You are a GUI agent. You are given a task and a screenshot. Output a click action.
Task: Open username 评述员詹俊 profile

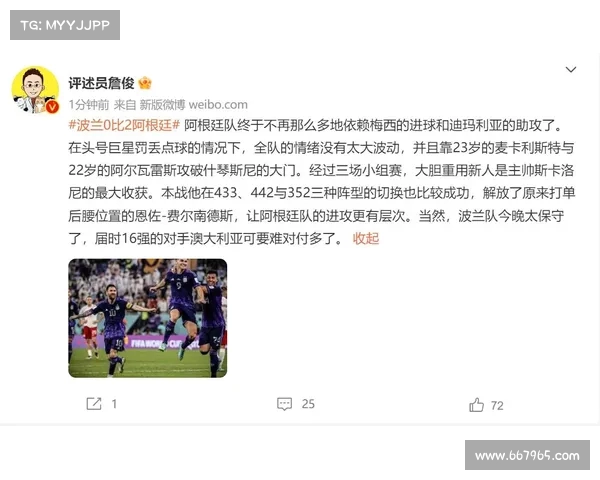(x=101, y=83)
